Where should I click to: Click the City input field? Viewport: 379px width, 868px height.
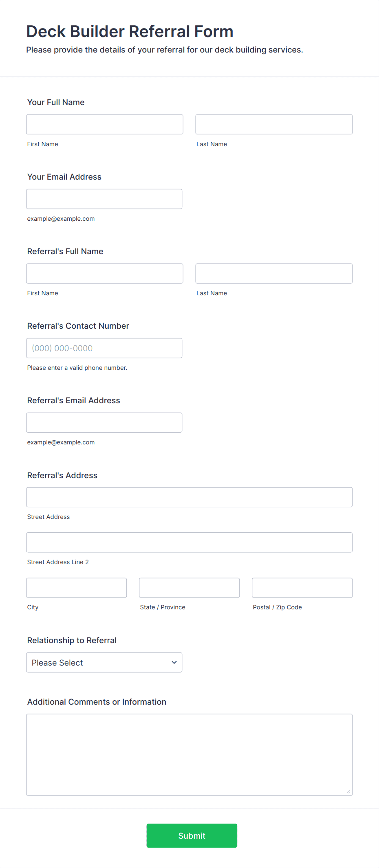77,587
